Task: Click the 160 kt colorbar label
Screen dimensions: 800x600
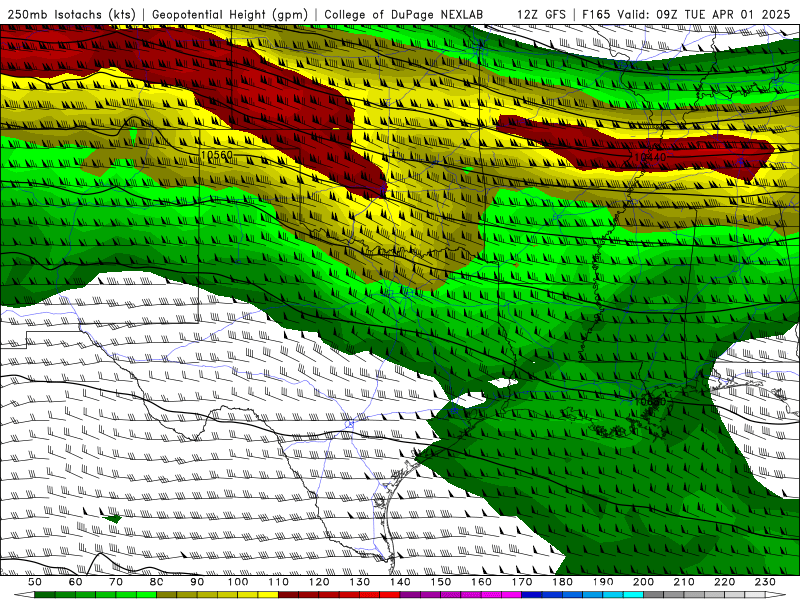Action: [x=481, y=582]
